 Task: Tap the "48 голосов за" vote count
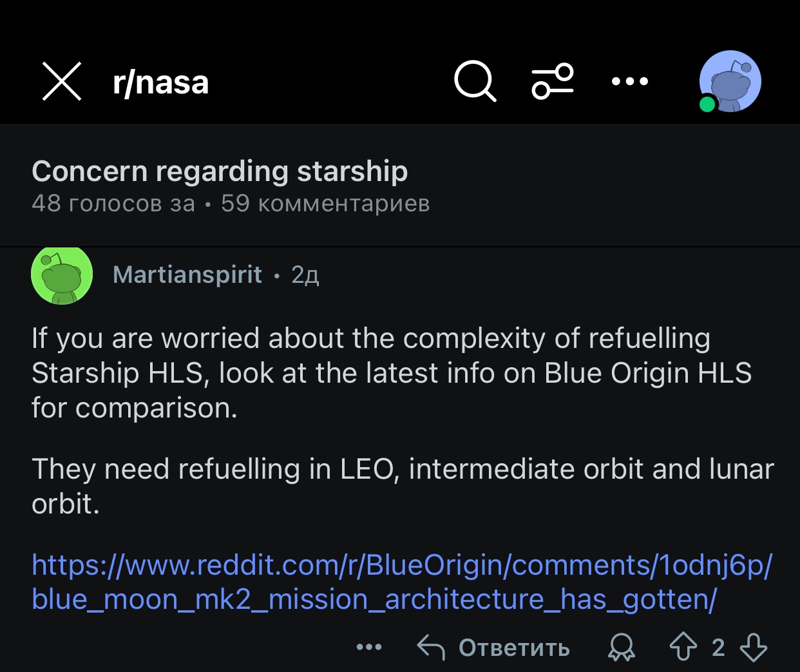tap(113, 204)
